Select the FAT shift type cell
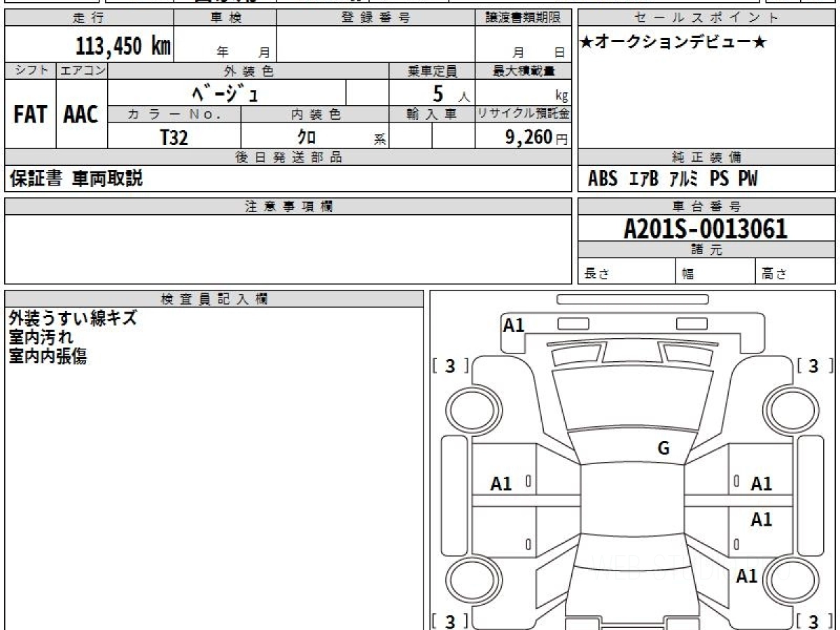Viewport: 840px width, 630px height. pyautogui.click(x=30, y=114)
